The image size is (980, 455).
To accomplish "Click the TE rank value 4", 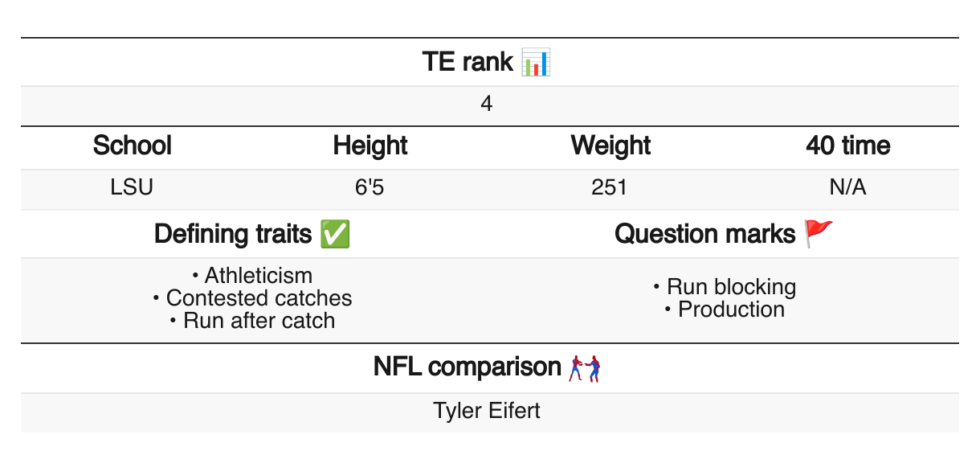I will 487,105.
